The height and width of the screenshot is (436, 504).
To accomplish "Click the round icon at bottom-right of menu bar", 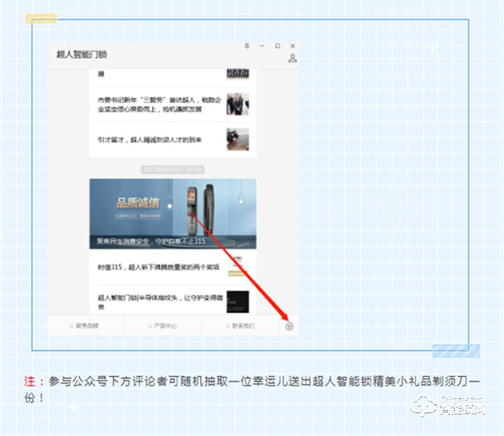I will pyautogui.click(x=289, y=326).
